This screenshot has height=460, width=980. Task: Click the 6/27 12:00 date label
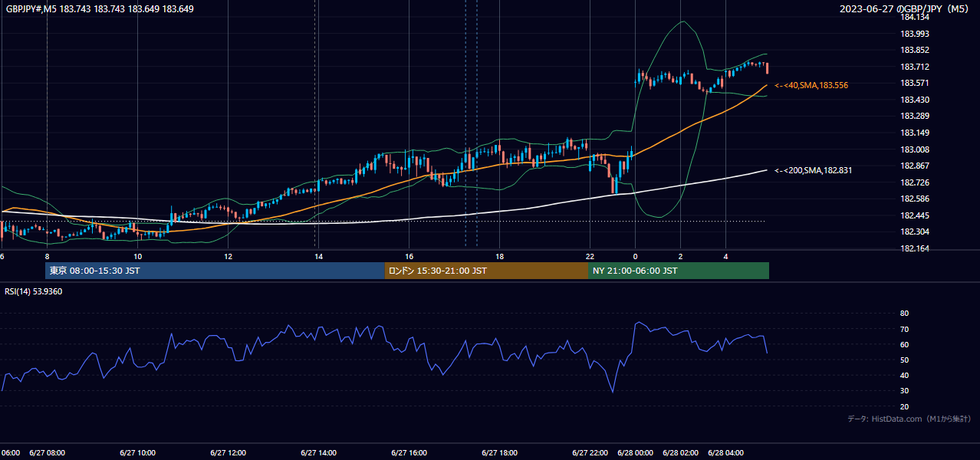228,452
